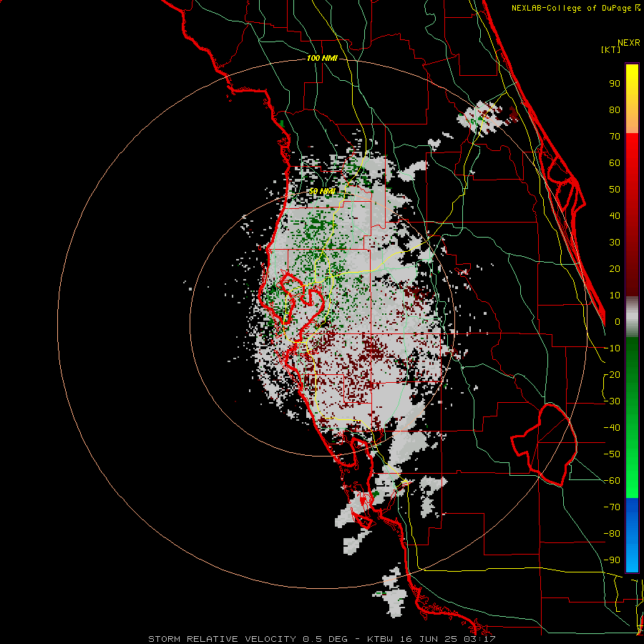Click the [KT] units label
This screenshot has height=644, width=644.
pos(610,49)
